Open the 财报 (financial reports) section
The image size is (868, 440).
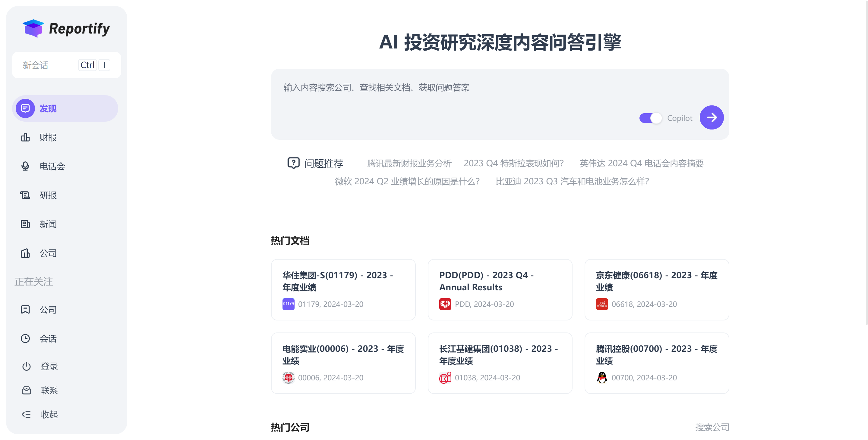coord(48,137)
